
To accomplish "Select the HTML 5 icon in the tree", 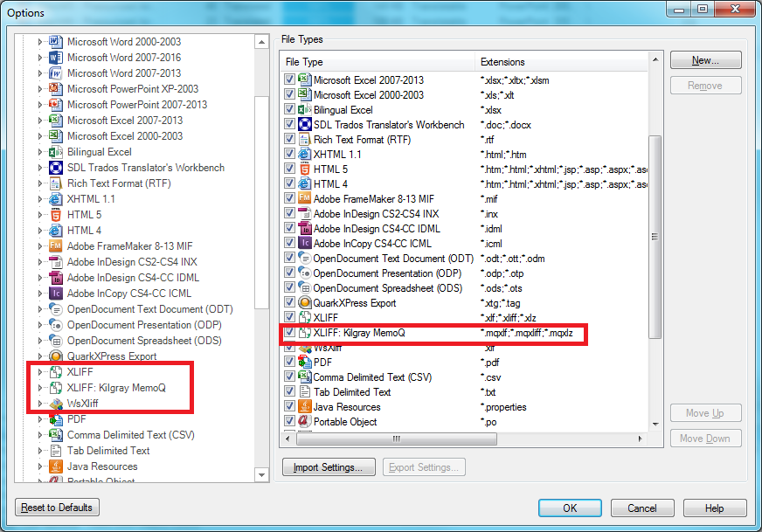I will tap(56, 215).
